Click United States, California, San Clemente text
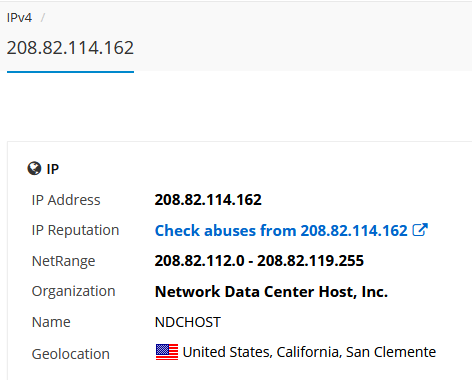This screenshot has height=380, width=472. pyautogui.click(x=309, y=352)
